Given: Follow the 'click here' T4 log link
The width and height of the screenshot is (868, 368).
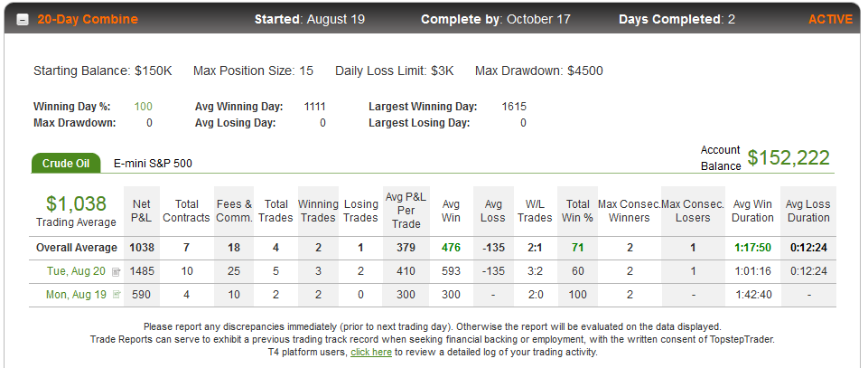Looking at the screenshot, I should [x=371, y=352].
